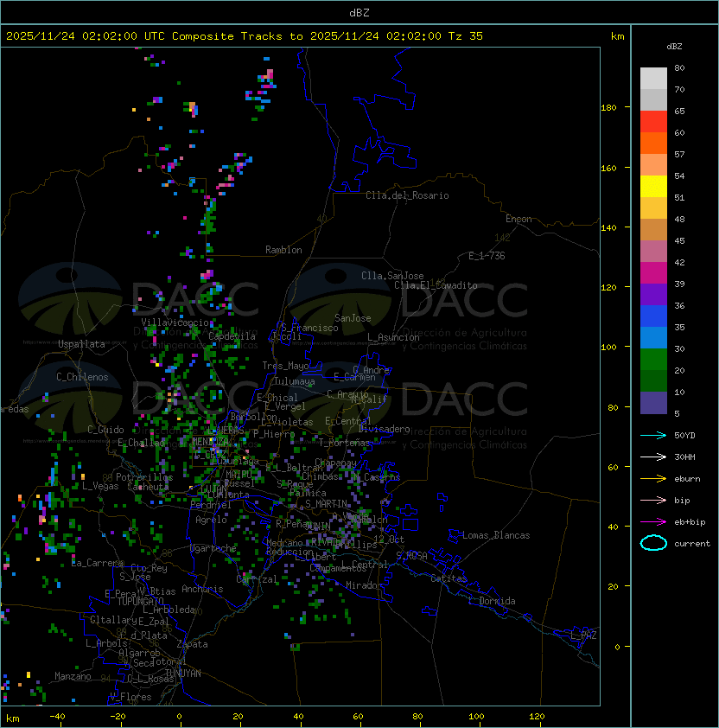Click the '50YD' legend label
The height and width of the screenshot is (728, 719).
[x=684, y=436]
